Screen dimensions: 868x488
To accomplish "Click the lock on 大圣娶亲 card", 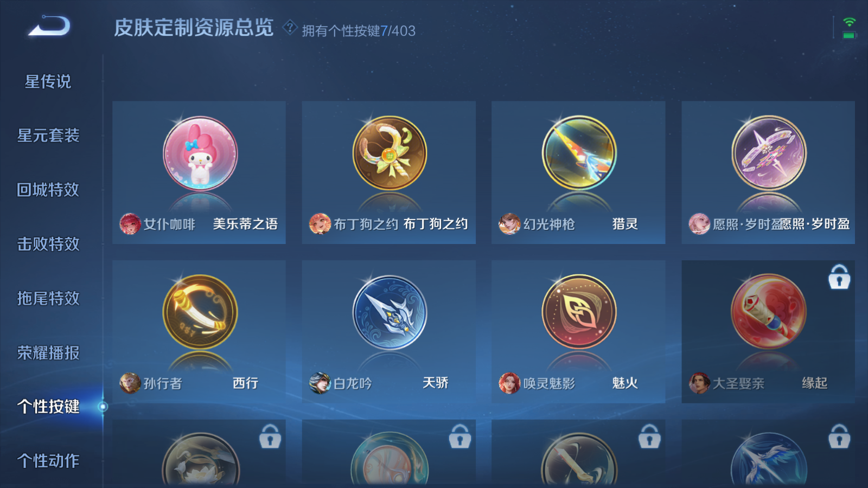I will click(839, 277).
